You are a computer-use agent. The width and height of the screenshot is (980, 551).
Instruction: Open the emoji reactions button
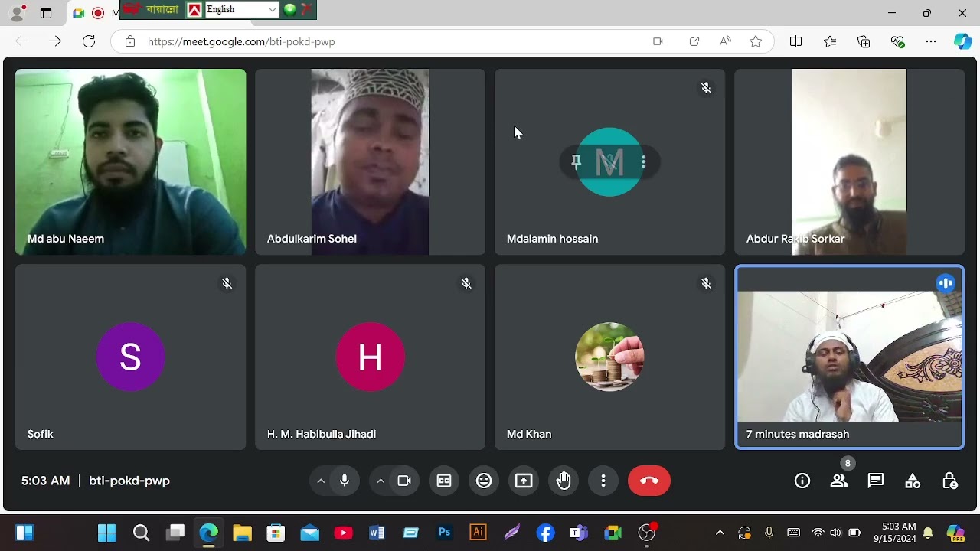[x=484, y=481]
